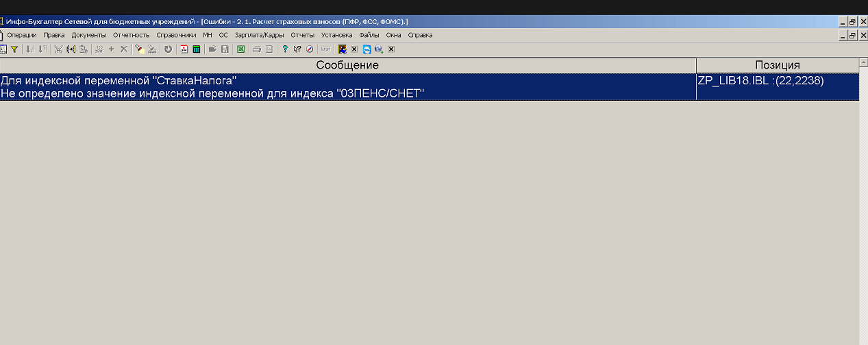Click the open folder icon
This screenshot has width=868, height=345.
pos(212,49)
